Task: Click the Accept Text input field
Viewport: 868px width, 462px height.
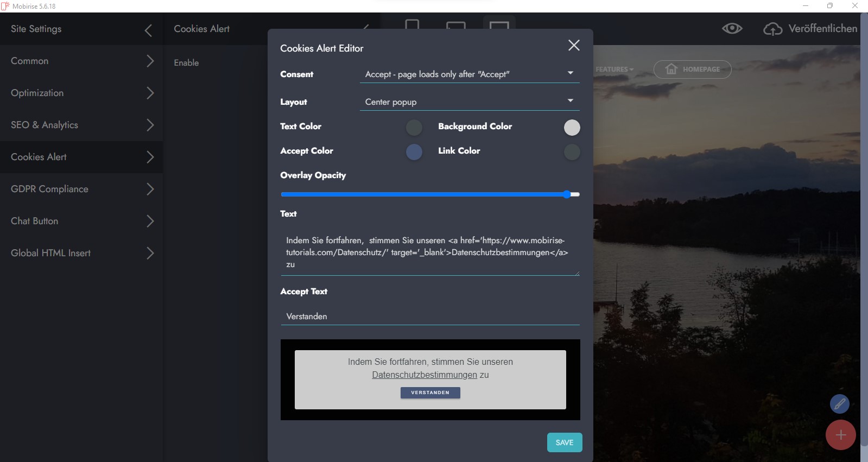Action: [430, 317]
